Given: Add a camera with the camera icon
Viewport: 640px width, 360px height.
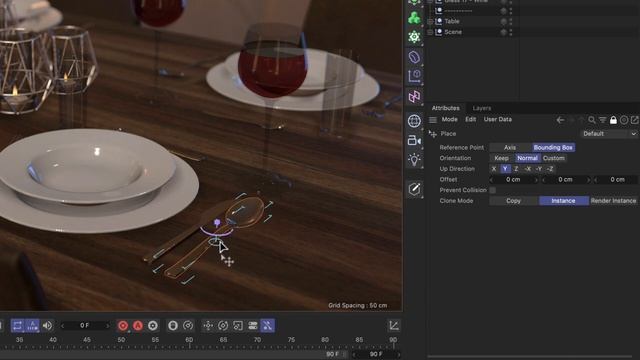Looking at the screenshot, I should pyautogui.click(x=414, y=140).
